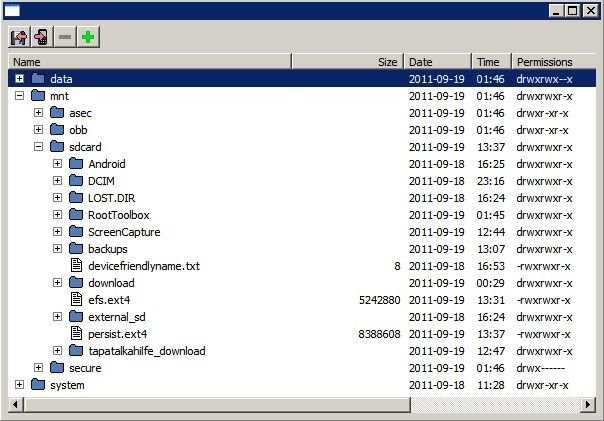
Task: Click the RootToolbox folder icon
Action: click(76, 214)
